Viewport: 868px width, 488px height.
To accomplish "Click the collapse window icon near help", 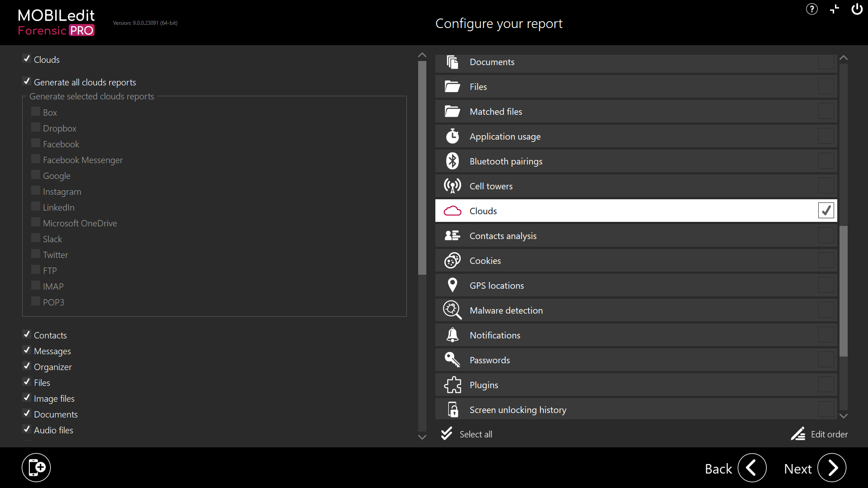I will [835, 9].
